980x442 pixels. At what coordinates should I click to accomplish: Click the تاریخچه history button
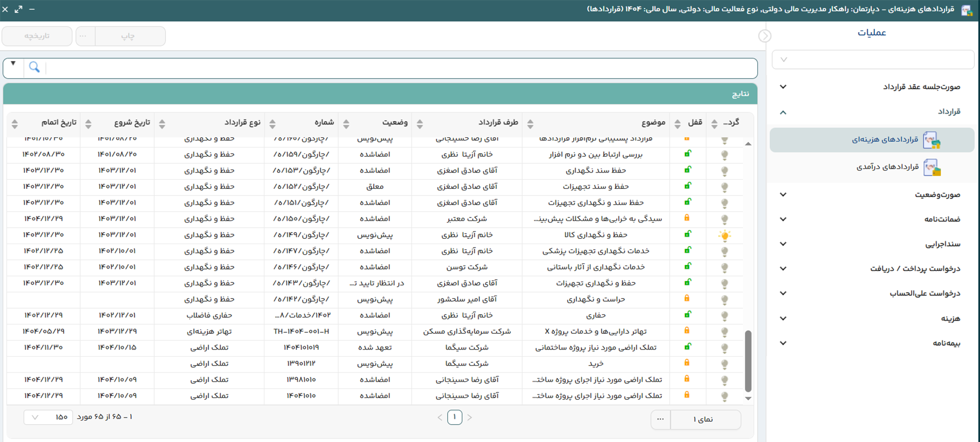(37, 36)
